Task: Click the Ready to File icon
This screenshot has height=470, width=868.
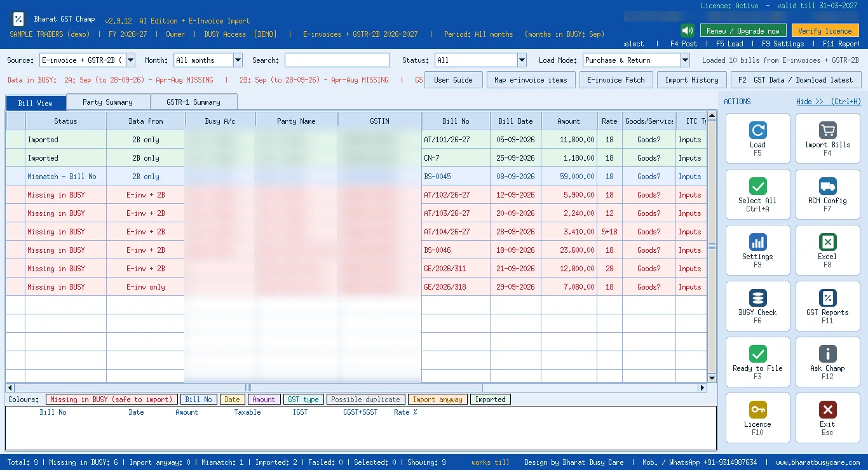Action: pyautogui.click(x=757, y=354)
